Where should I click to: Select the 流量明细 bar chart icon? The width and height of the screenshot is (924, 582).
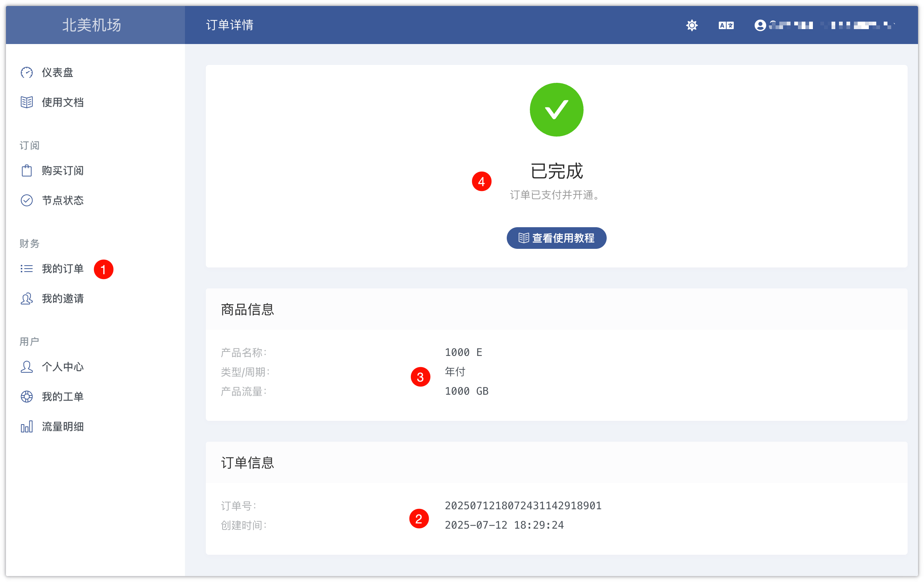[x=26, y=426]
